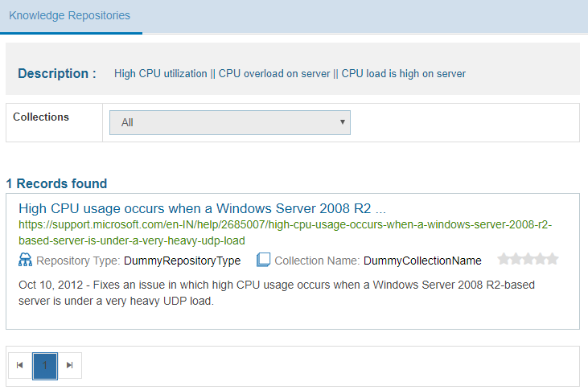
Task: Click the 1 Records found heading
Action: [56, 183]
